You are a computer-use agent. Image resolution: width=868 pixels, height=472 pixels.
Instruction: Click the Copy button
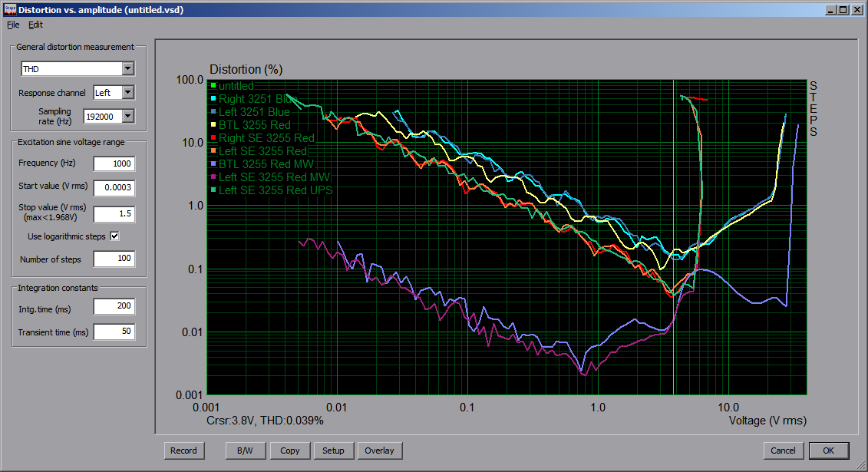(290, 451)
